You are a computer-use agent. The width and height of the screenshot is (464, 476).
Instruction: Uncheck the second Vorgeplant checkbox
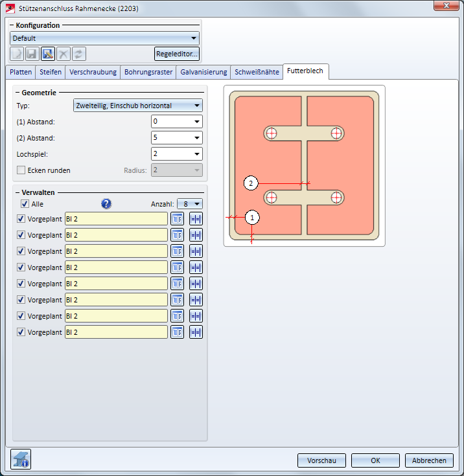point(21,235)
